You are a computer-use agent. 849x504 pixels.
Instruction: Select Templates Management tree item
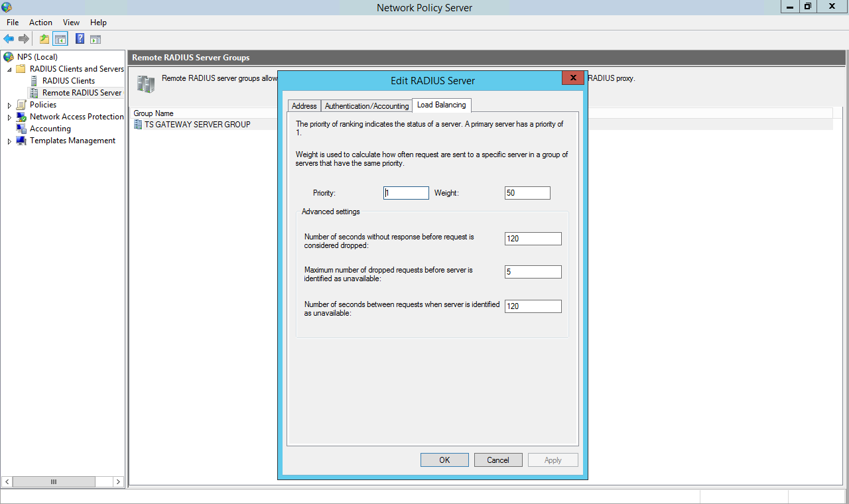coord(72,141)
